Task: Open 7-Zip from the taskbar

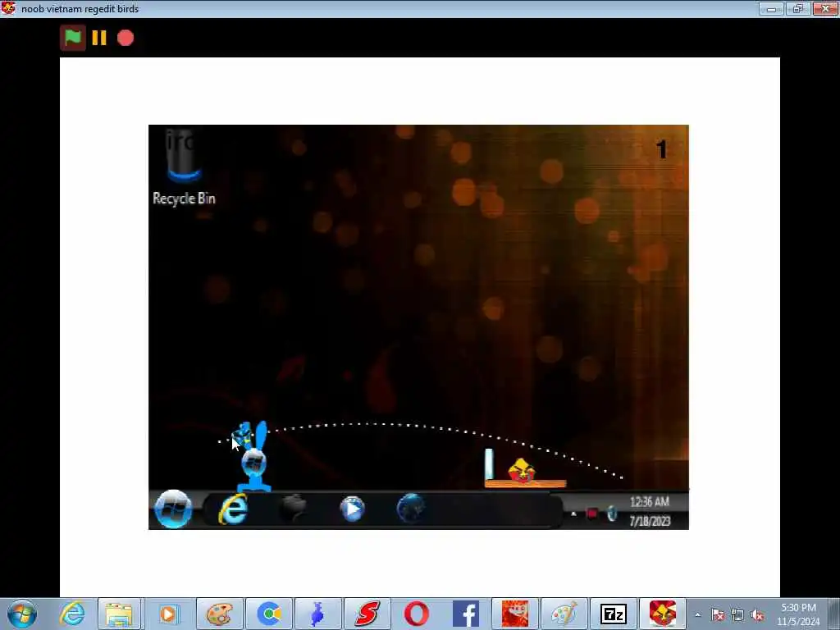Action: (x=614, y=614)
